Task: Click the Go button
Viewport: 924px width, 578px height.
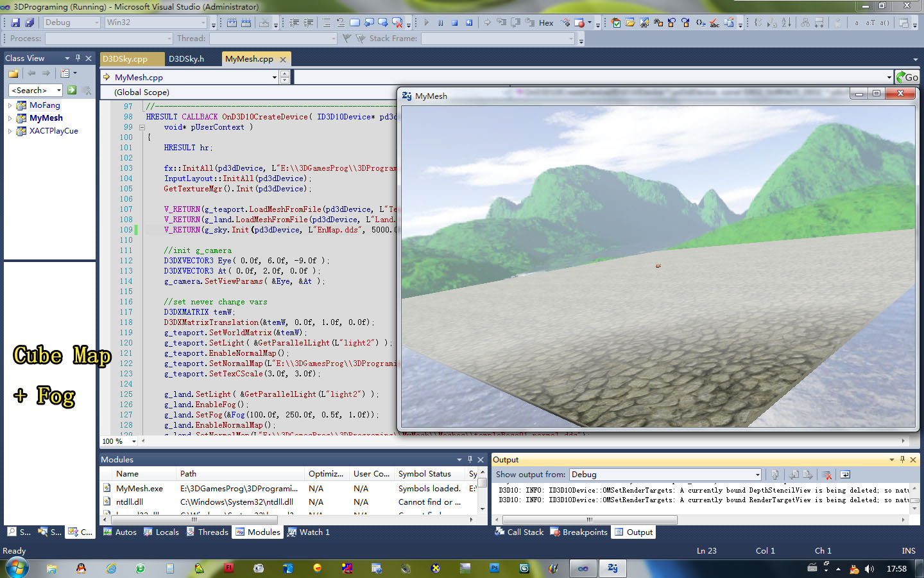Action: click(x=907, y=77)
